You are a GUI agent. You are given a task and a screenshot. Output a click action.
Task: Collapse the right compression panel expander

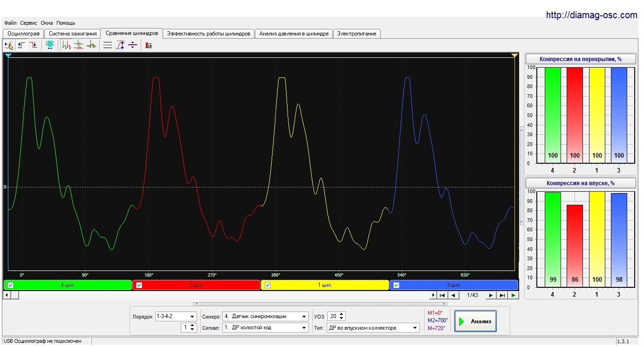point(521,175)
